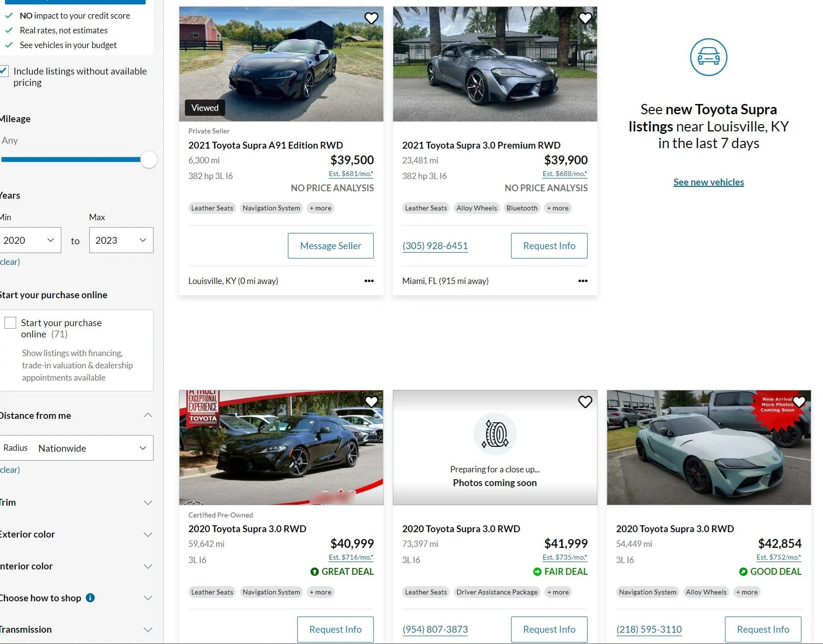Clear the Distance from me filter

pos(10,470)
